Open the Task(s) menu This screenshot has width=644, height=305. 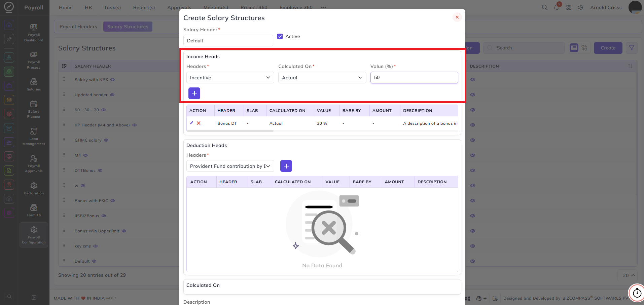(112, 7)
